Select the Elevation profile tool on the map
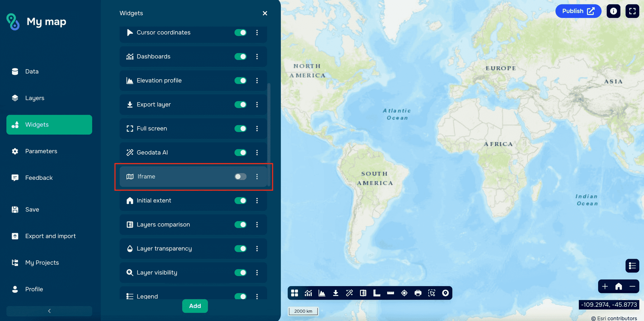 click(x=322, y=293)
